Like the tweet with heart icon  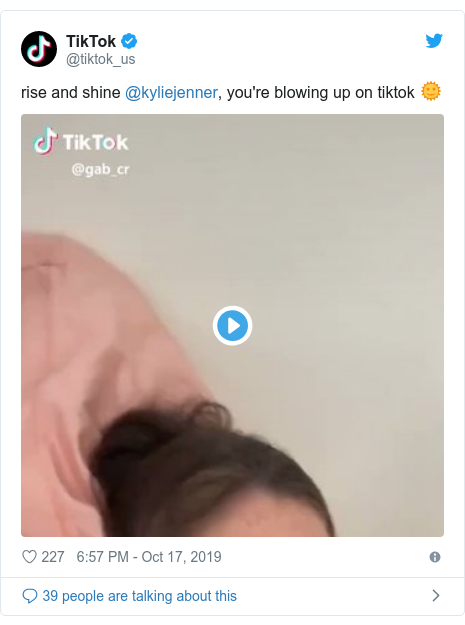[29, 556]
